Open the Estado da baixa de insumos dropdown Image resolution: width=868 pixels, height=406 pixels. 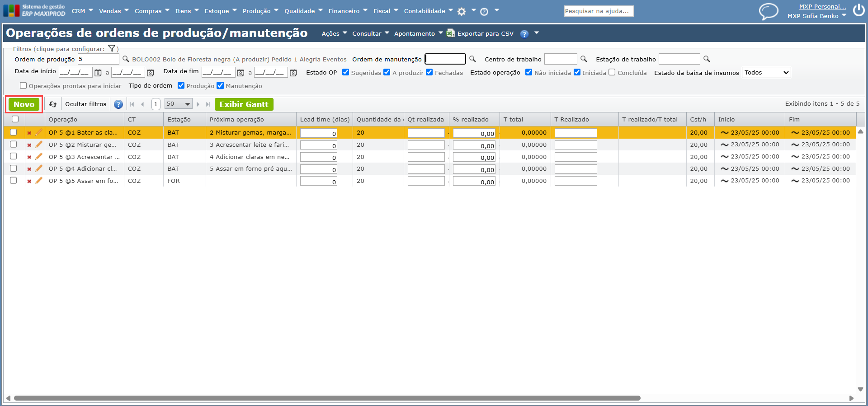point(766,73)
